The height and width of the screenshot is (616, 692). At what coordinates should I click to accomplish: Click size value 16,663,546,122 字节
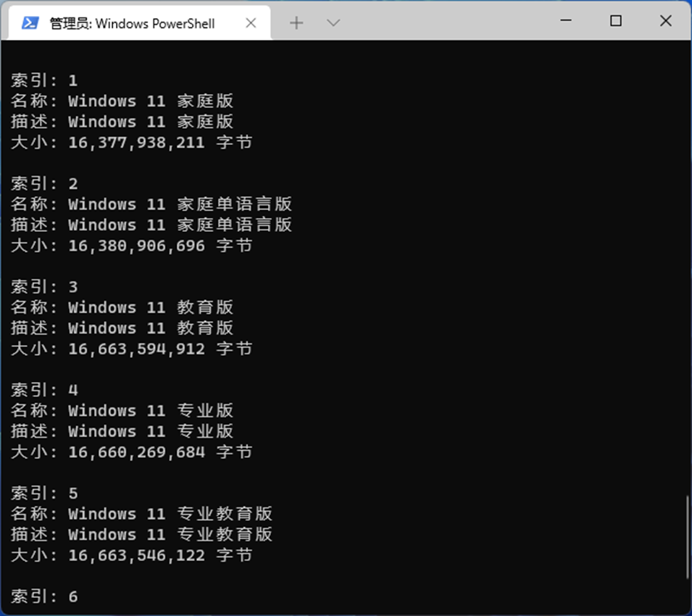point(160,556)
